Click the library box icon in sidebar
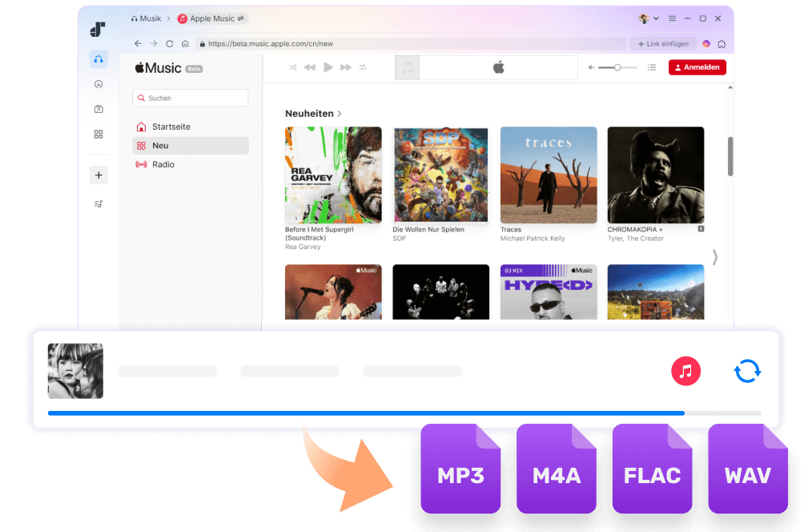 (x=98, y=108)
